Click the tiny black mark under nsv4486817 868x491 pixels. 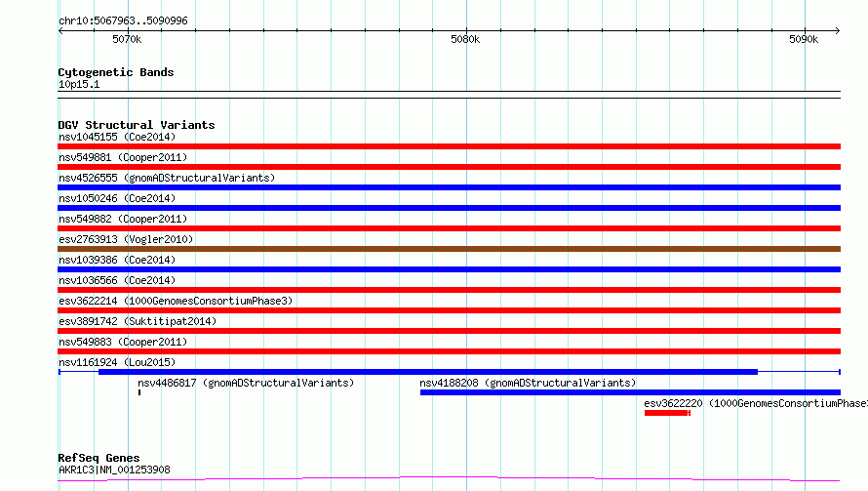[x=139, y=392]
